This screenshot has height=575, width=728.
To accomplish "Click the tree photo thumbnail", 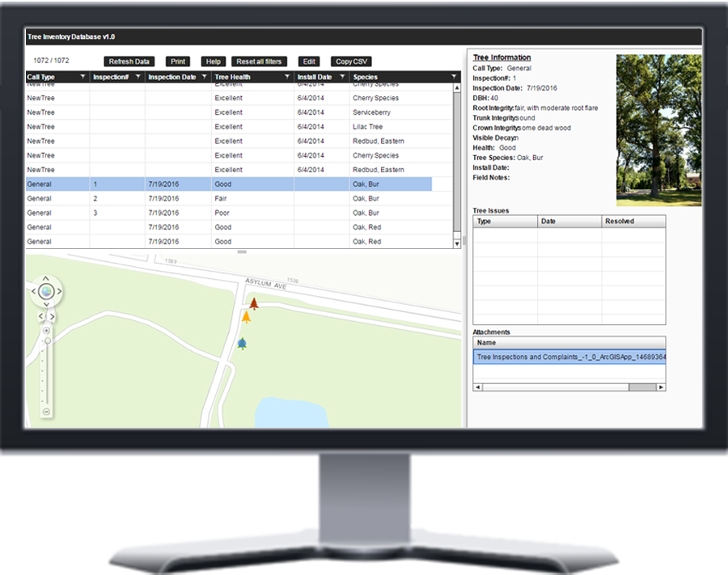I will coord(658,130).
